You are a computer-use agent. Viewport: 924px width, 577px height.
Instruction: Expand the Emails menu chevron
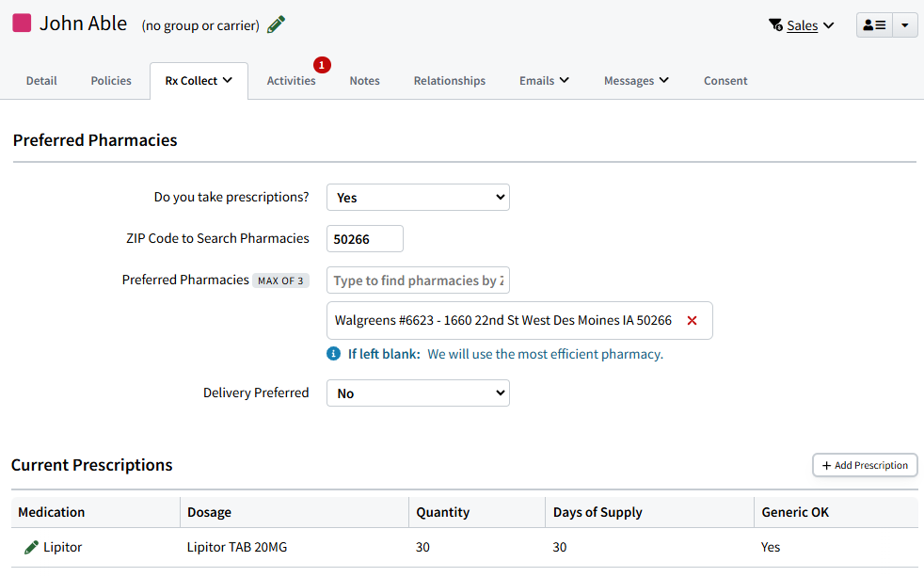click(566, 81)
